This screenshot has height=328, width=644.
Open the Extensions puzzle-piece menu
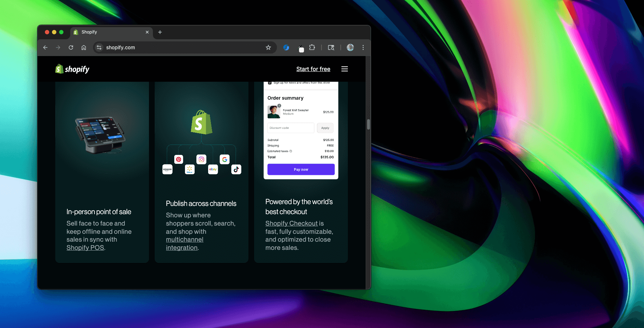[x=312, y=47]
